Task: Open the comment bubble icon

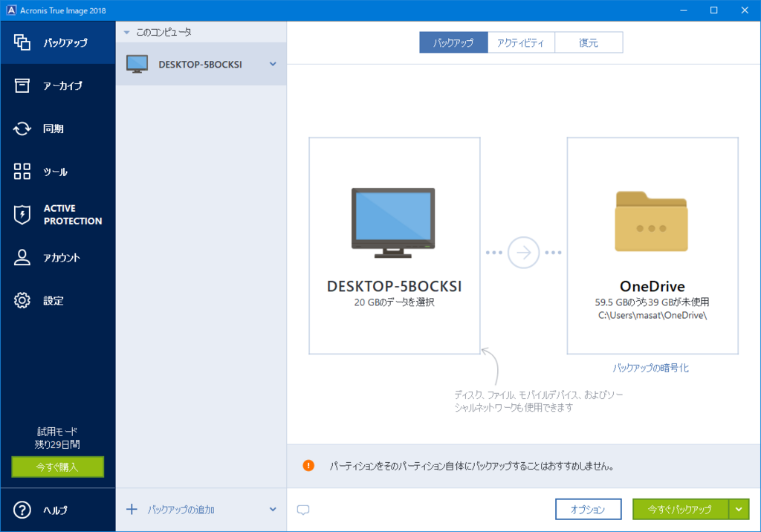Action: tap(303, 510)
